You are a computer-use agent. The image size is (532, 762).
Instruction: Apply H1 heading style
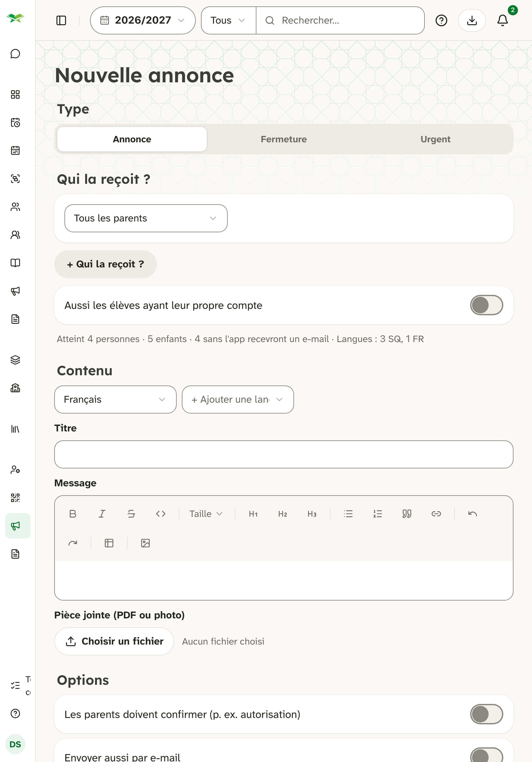pyautogui.click(x=253, y=514)
